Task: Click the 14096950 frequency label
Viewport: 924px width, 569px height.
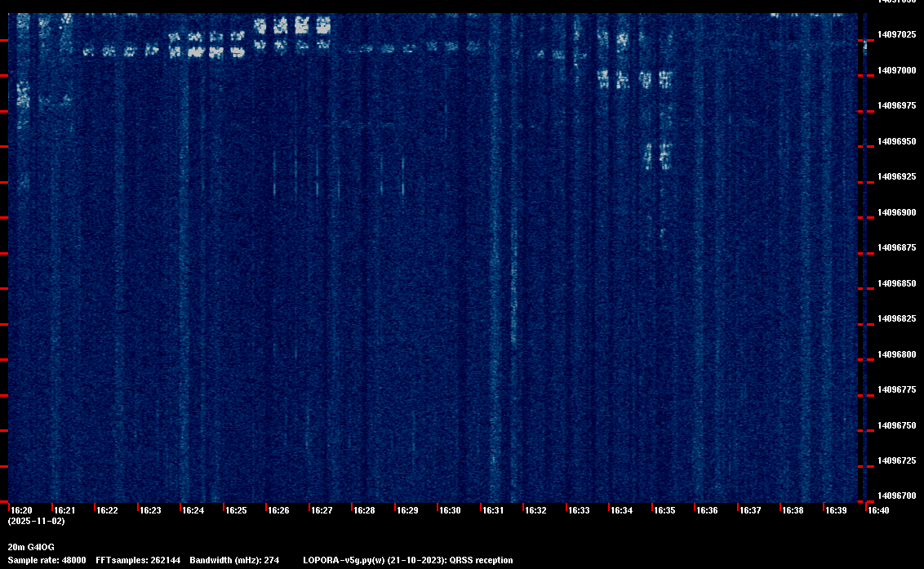Action: (x=897, y=141)
